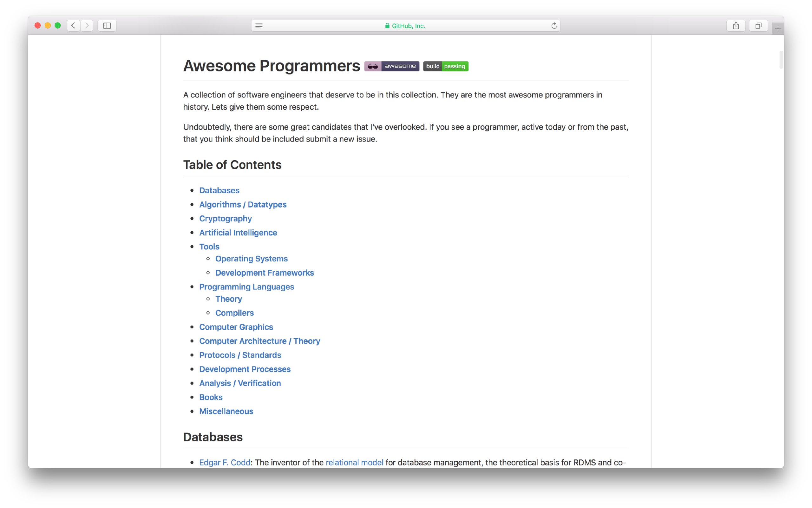Open Edgar F. Codd link

pyautogui.click(x=225, y=462)
